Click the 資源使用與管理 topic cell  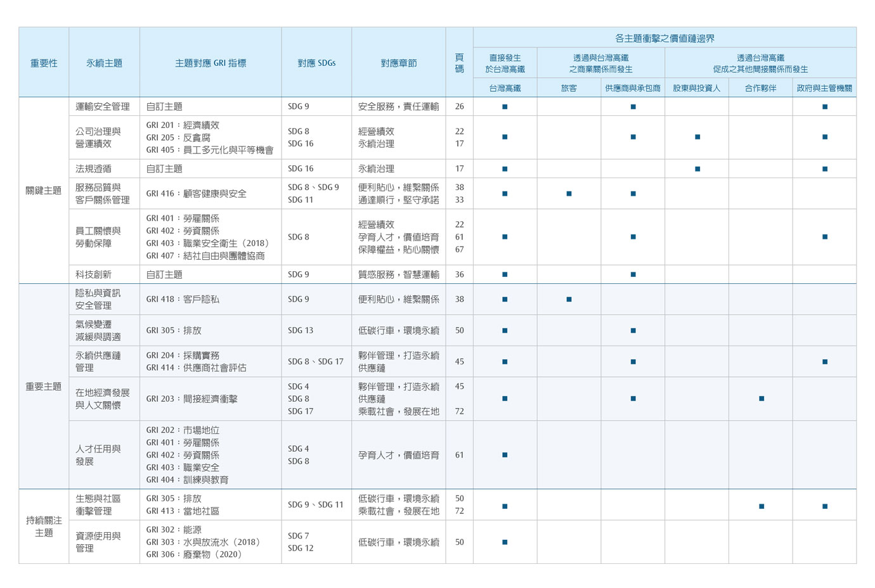[105, 542]
